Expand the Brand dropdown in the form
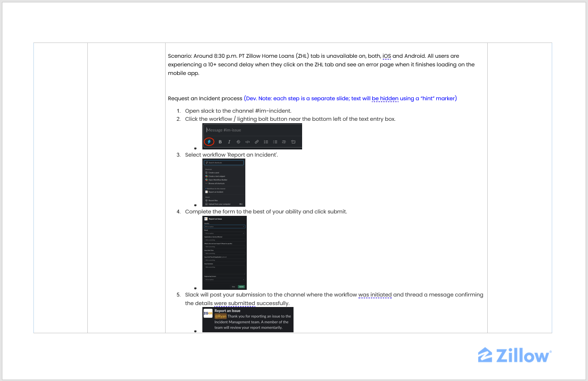 [x=224, y=233]
